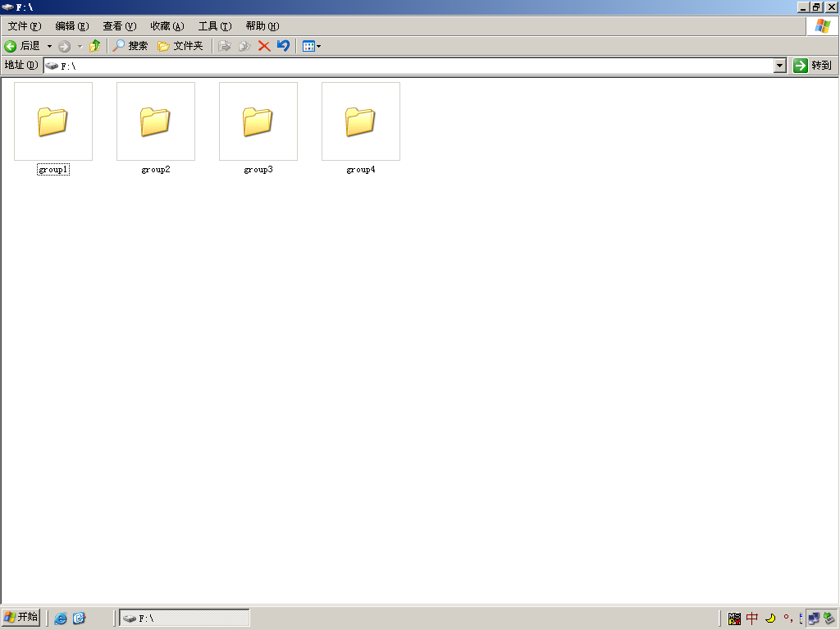This screenshot has height=630, width=840.
Task: Select the group4 folder thumbnail
Action: point(361,121)
